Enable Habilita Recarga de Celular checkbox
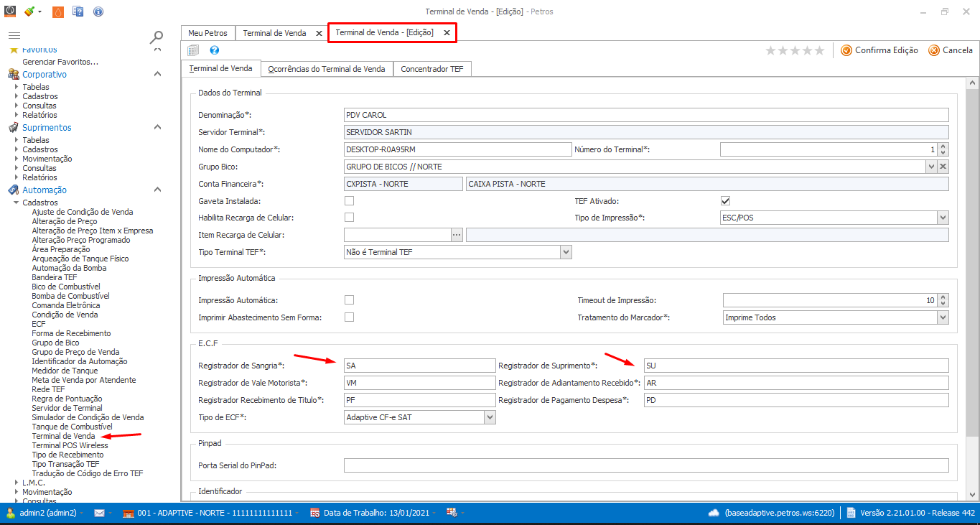 pyautogui.click(x=350, y=217)
